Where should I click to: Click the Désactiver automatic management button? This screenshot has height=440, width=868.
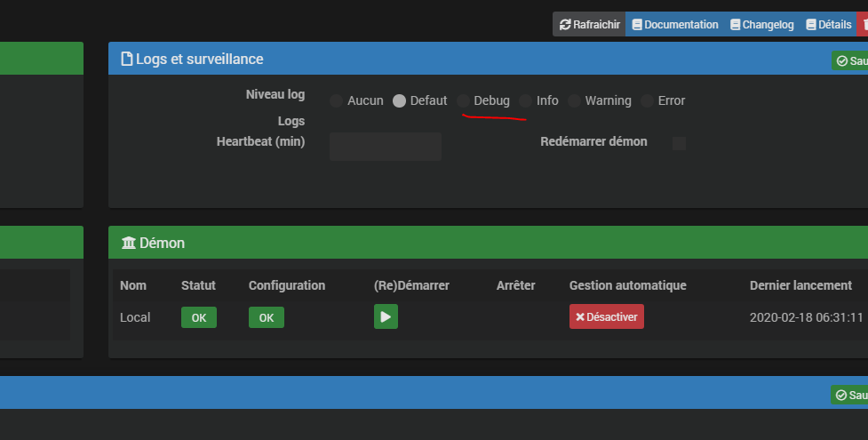click(x=606, y=316)
